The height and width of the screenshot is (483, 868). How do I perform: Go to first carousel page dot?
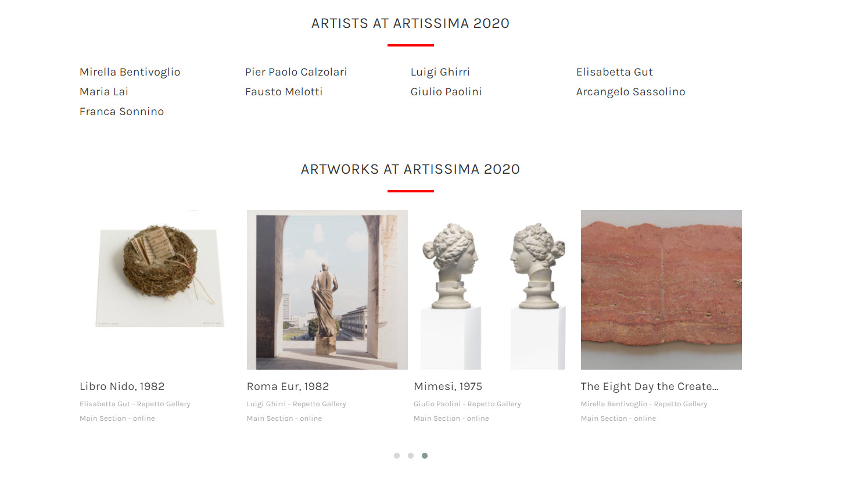coord(397,456)
